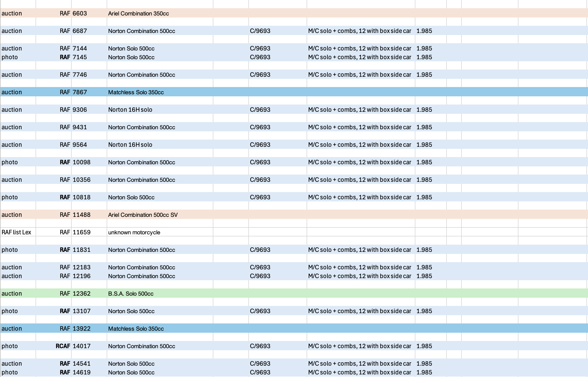The height and width of the screenshot is (377, 588).
Task: Select serial number 13922 cell
Action: pos(89,328)
